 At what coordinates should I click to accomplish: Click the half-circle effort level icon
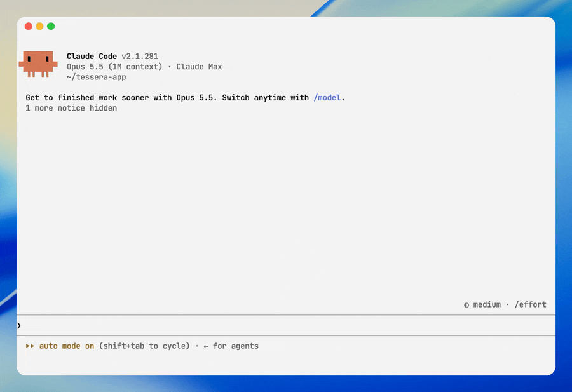pos(466,305)
